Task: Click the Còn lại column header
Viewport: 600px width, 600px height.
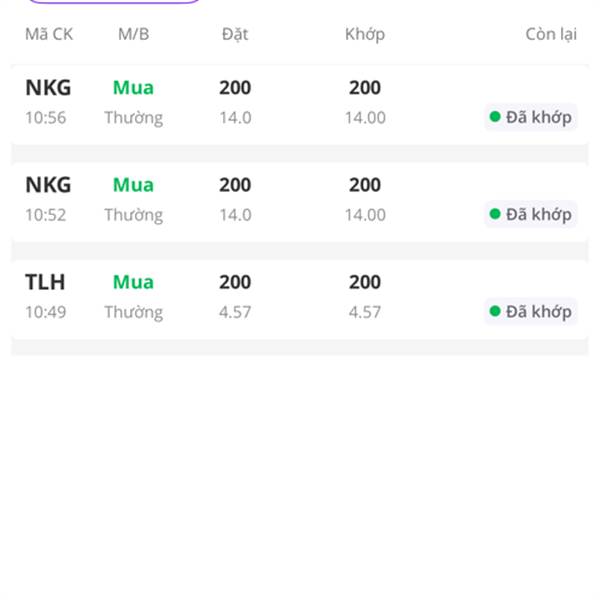Action: 550,34
